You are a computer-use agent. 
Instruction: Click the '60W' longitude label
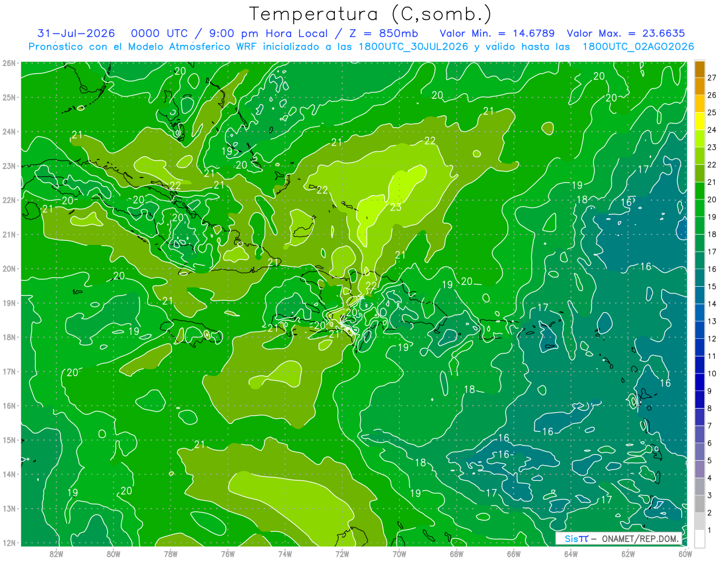click(685, 554)
